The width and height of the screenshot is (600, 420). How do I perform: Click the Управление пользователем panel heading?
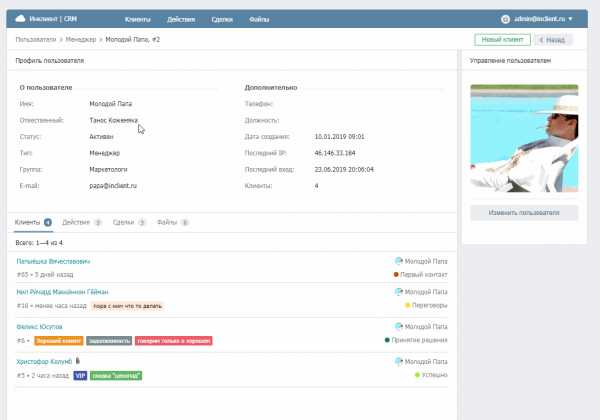(510, 60)
